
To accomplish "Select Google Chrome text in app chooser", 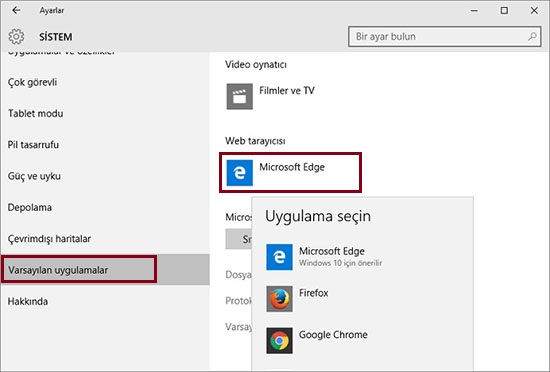I will pos(333,334).
